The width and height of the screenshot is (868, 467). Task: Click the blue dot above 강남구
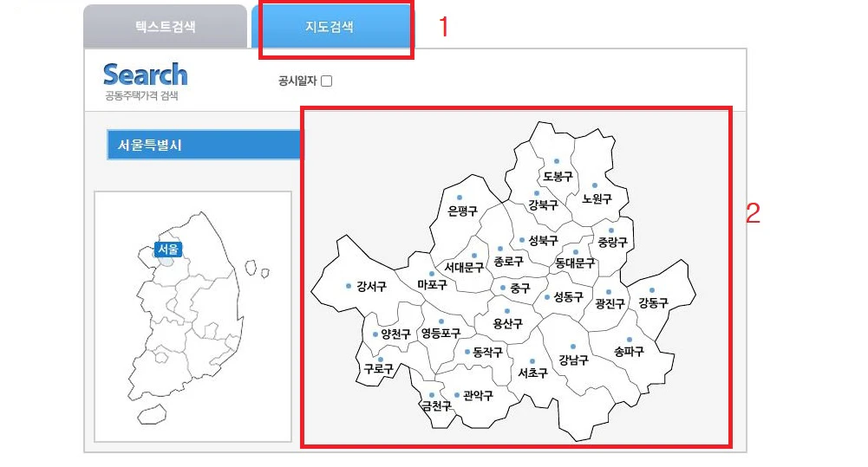pos(573,347)
